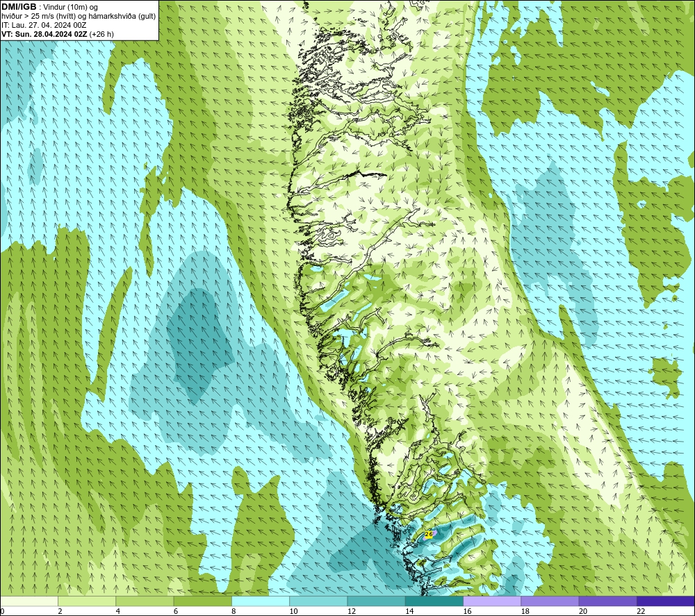Click the legend label '20'
The image size is (695, 616).
point(583,611)
